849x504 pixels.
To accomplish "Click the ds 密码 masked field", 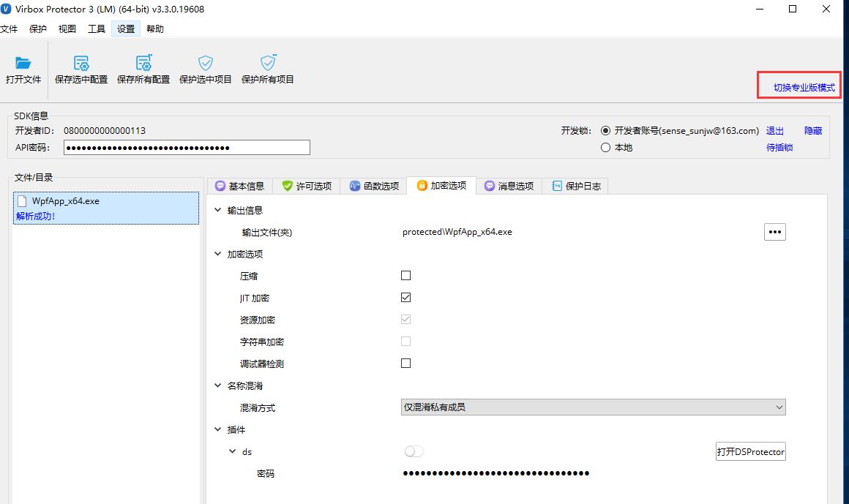I will [496, 473].
